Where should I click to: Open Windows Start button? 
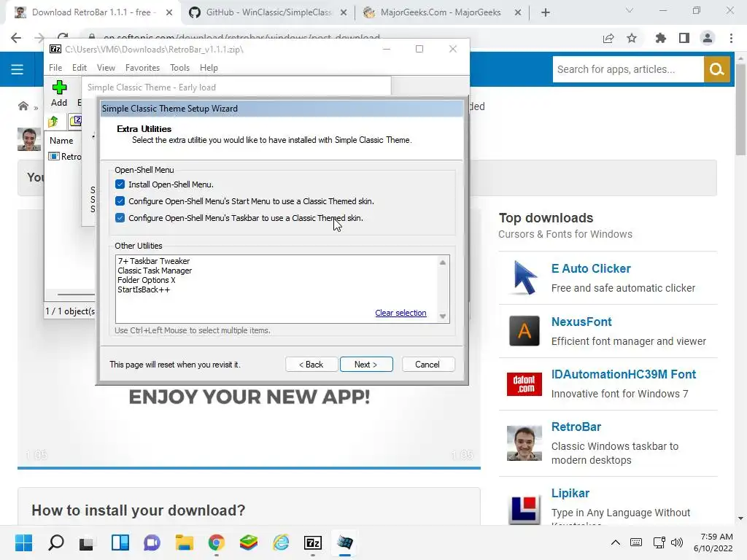[x=24, y=542]
